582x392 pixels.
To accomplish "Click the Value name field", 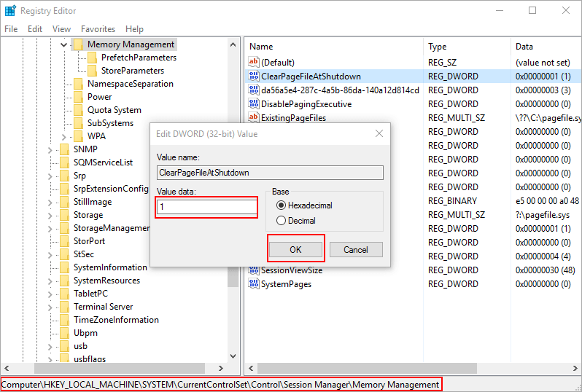I will pos(270,173).
